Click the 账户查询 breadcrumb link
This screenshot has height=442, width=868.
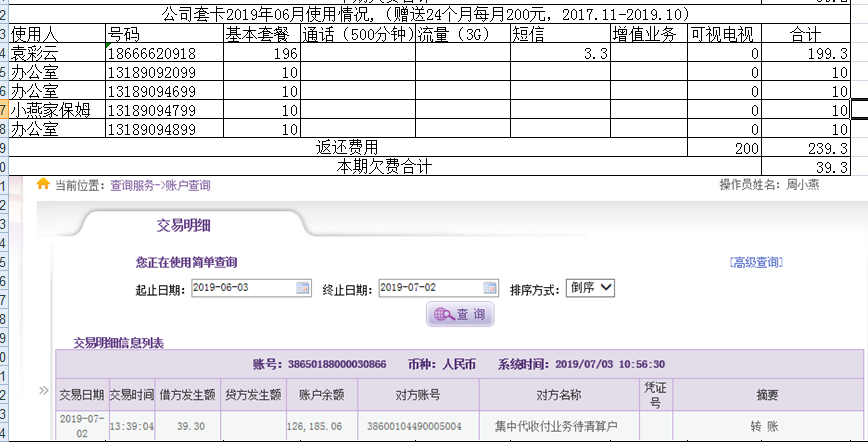click(x=187, y=186)
